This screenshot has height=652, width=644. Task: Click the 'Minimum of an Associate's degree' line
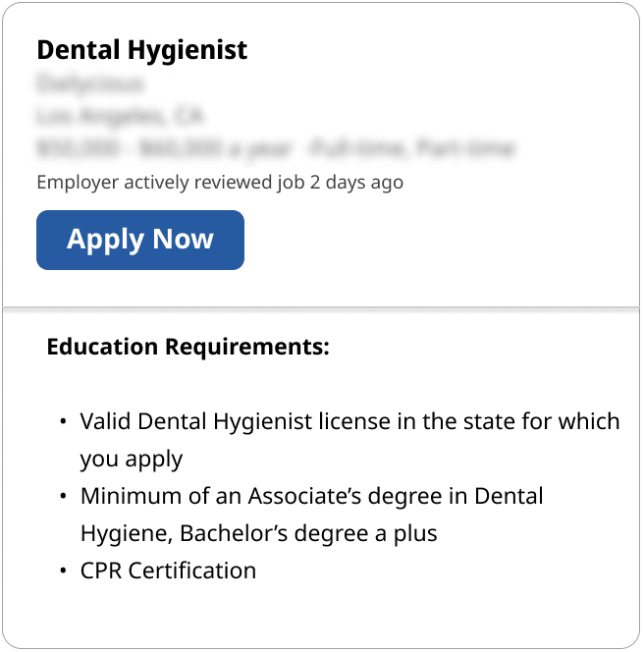(311, 496)
